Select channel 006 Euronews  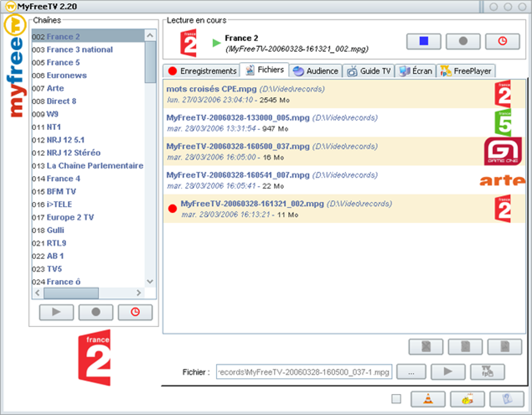coord(88,75)
